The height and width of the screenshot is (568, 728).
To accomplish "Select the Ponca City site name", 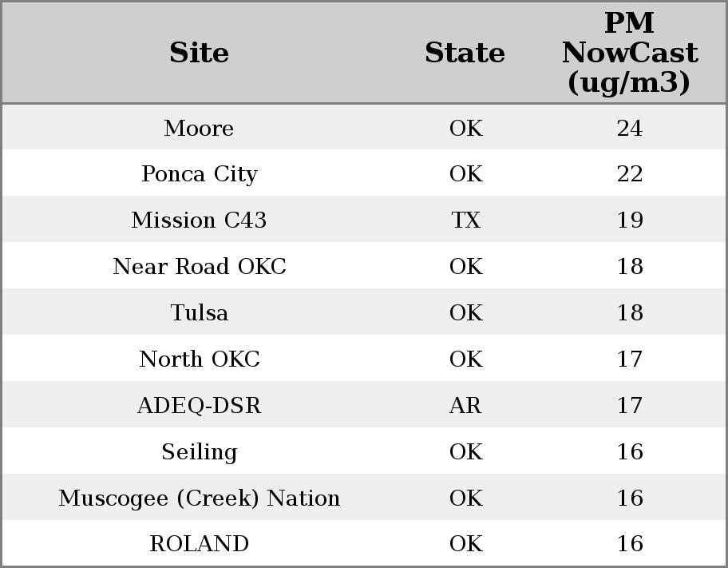I will pos(199,174).
